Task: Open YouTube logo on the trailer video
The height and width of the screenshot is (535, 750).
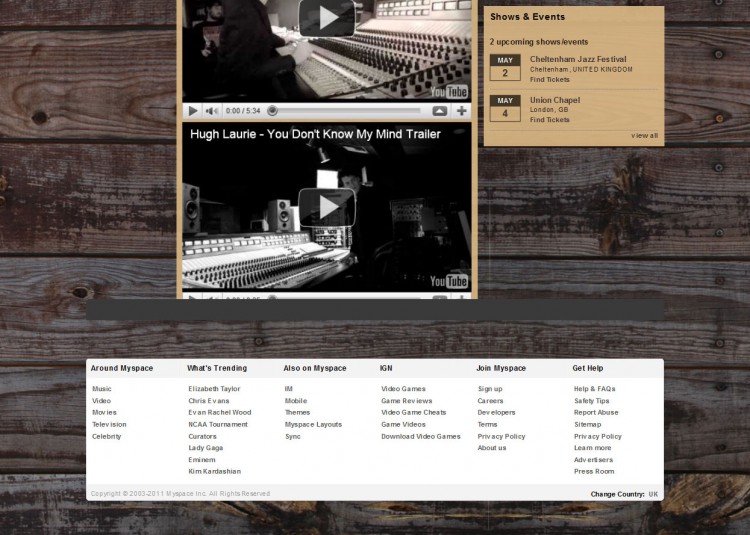Action: (449, 281)
